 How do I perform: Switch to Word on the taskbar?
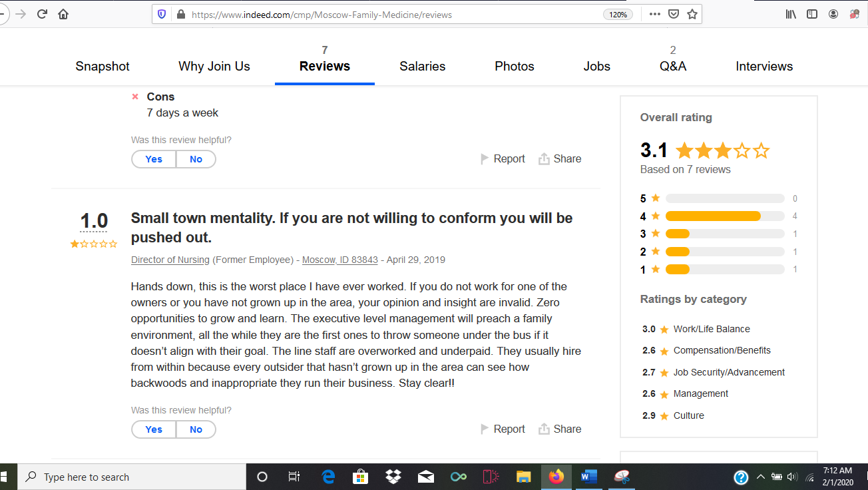click(x=589, y=477)
